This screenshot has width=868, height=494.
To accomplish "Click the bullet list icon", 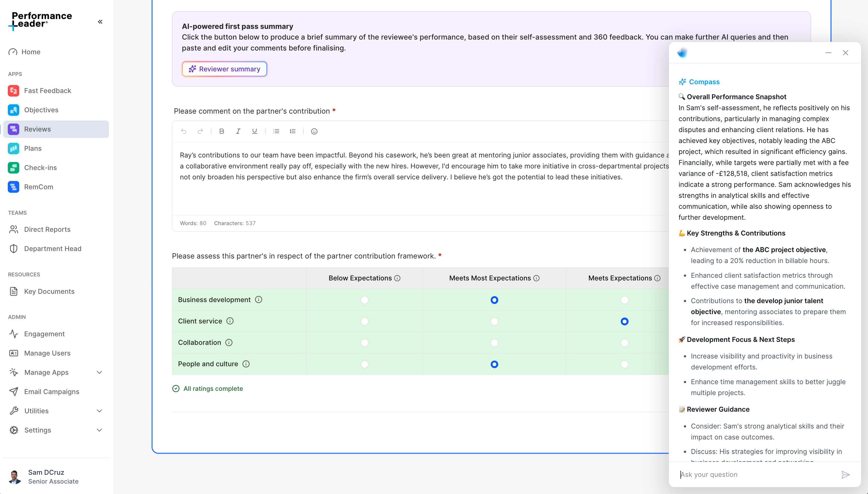I will pyautogui.click(x=276, y=131).
